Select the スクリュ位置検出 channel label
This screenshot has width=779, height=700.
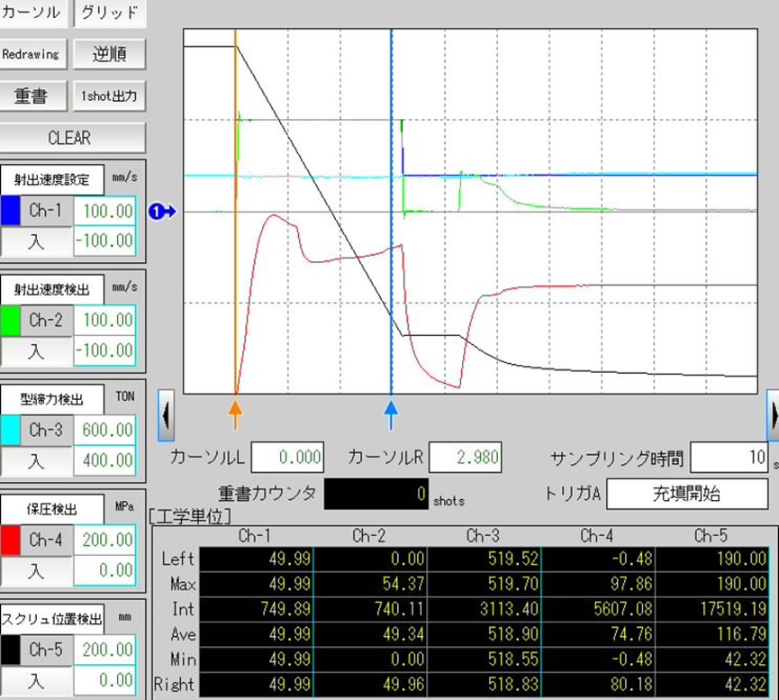pyautogui.click(x=51, y=619)
